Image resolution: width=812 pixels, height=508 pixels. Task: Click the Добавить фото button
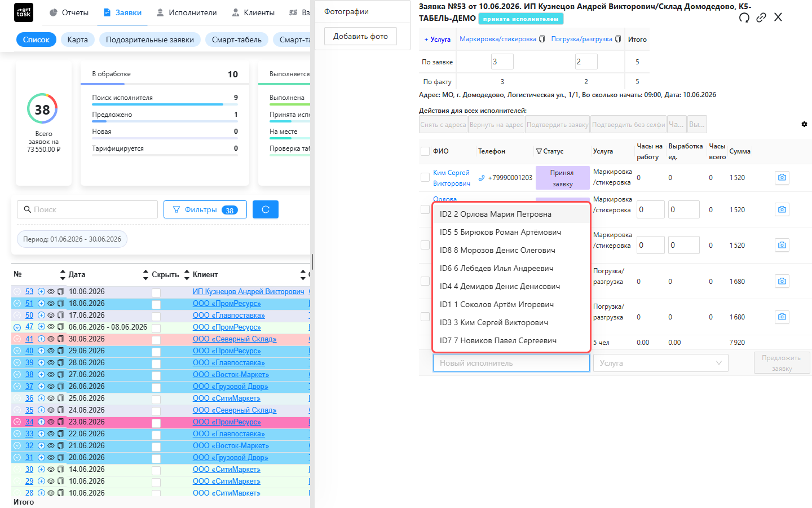pyautogui.click(x=360, y=36)
